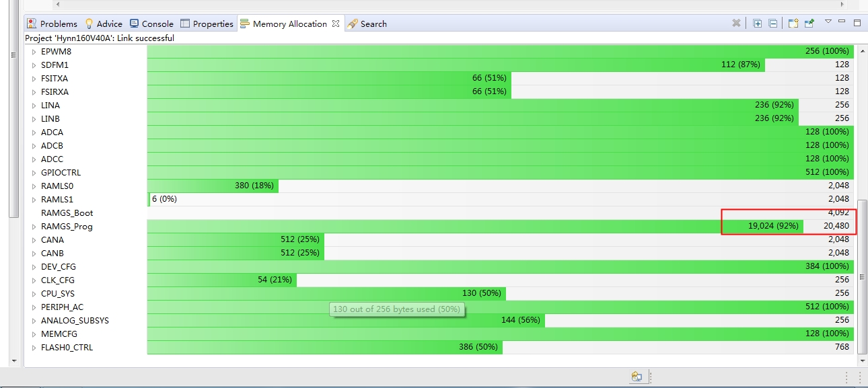868x388 pixels.
Task: Open a new Memory Allocation view with the new-view icon
Action: [793, 23]
